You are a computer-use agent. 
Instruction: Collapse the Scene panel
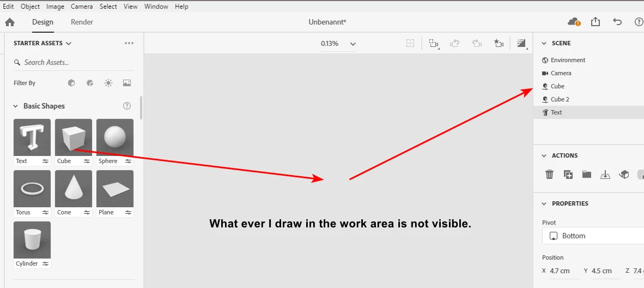coord(544,43)
